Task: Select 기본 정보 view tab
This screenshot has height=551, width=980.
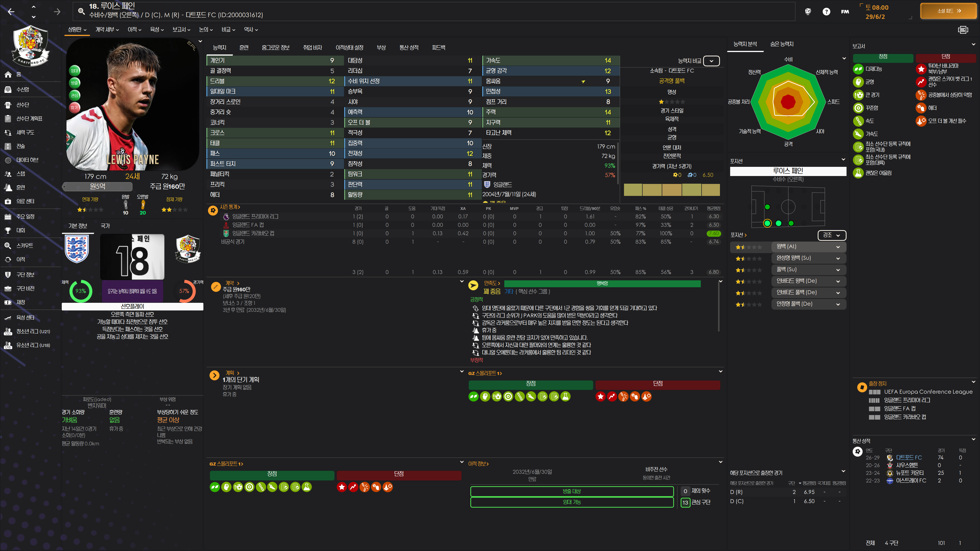Action: [x=78, y=226]
